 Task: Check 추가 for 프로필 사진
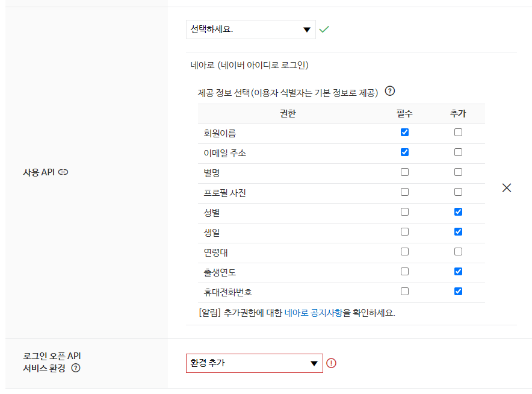click(458, 192)
